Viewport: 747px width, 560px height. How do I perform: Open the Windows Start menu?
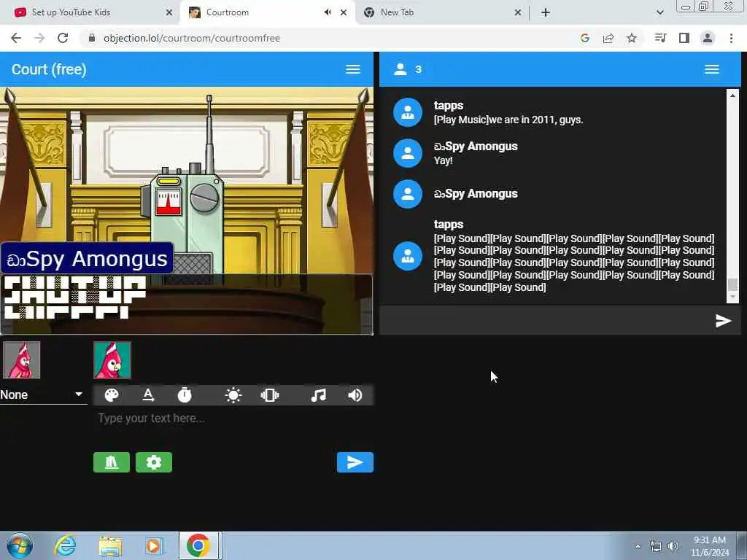click(x=20, y=545)
